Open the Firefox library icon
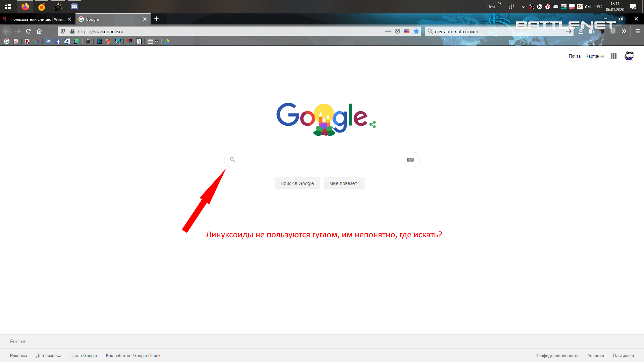The image size is (644, 362). (592, 31)
